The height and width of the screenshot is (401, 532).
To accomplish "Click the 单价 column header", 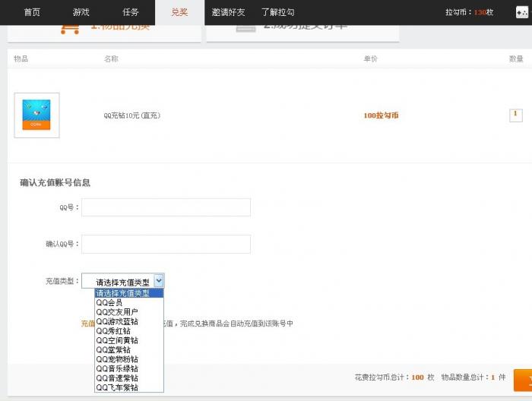I will [x=371, y=58].
